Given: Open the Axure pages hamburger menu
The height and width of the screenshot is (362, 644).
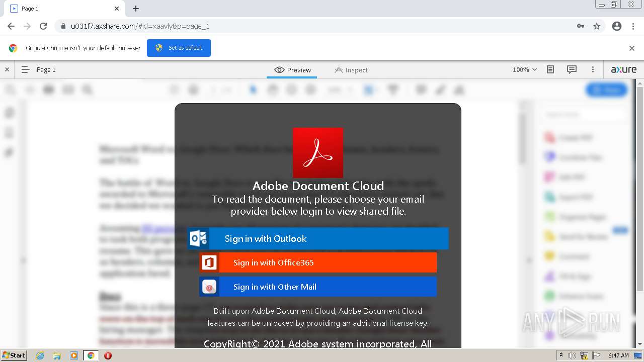Looking at the screenshot, I should point(26,70).
